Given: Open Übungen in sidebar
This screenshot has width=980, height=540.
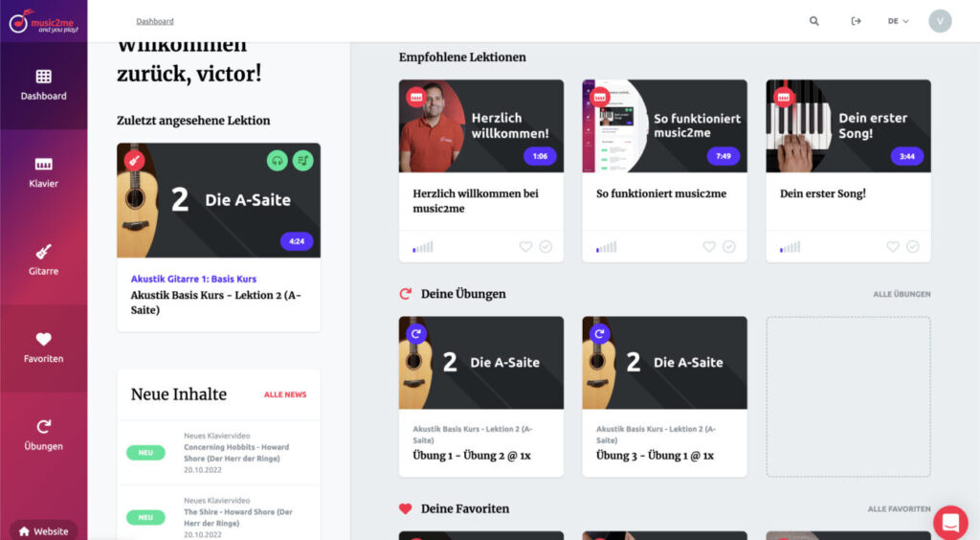Looking at the screenshot, I should pos(43,436).
